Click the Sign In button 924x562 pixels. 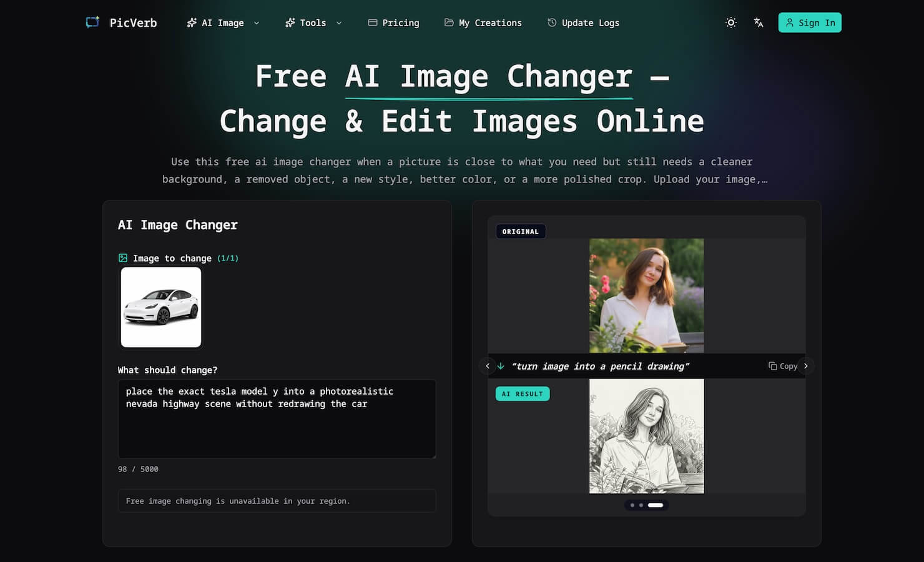(x=810, y=22)
